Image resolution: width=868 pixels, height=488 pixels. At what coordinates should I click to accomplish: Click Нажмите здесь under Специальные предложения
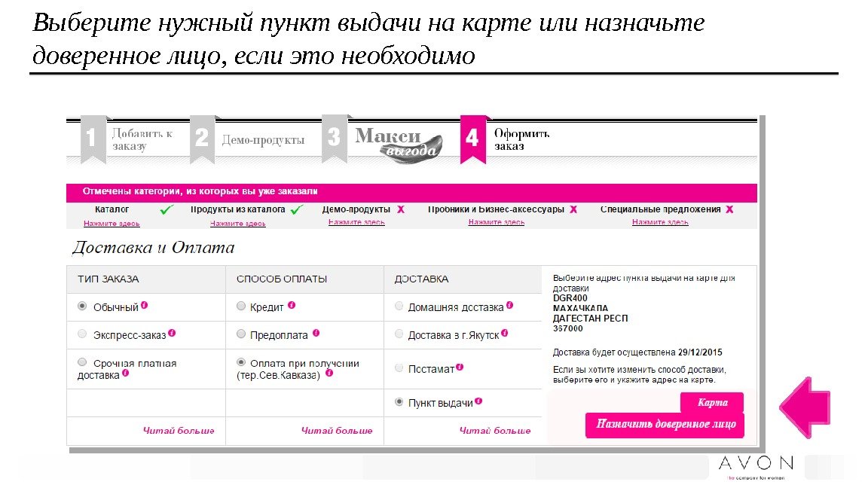click(660, 222)
